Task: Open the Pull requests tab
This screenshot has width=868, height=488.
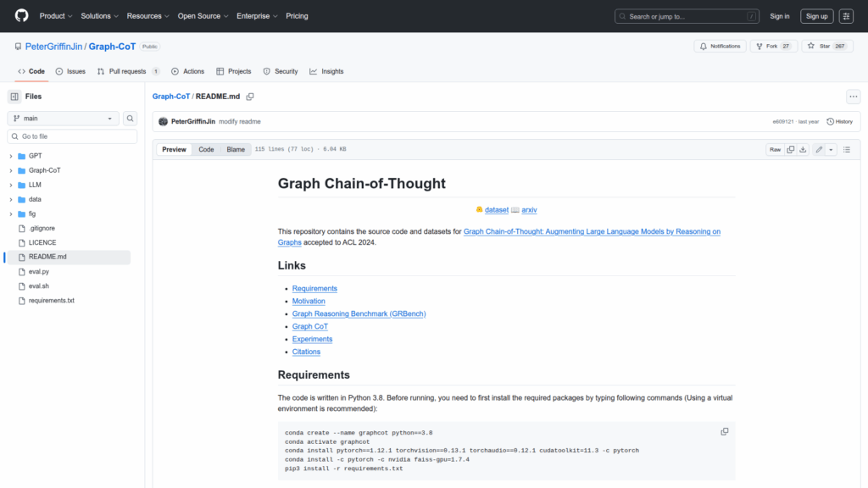Action: [126, 71]
